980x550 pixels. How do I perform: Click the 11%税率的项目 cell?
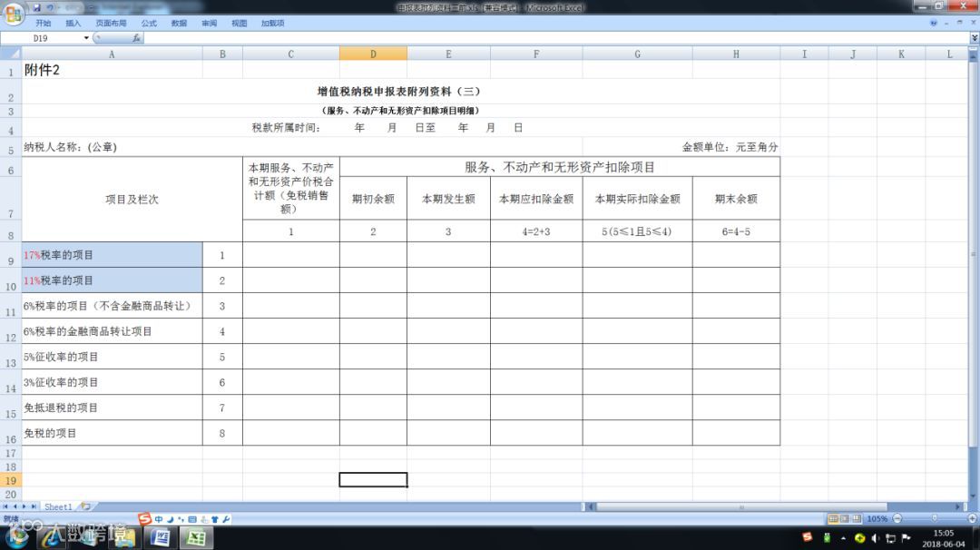point(112,280)
